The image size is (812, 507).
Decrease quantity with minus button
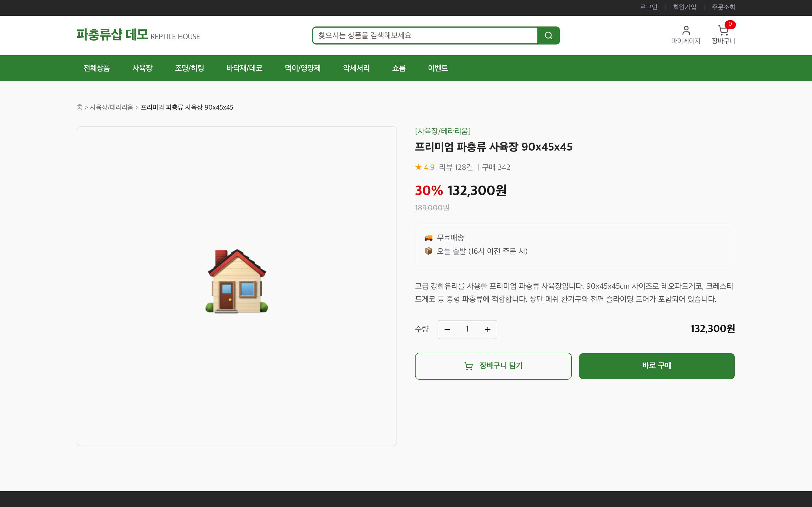tap(447, 329)
